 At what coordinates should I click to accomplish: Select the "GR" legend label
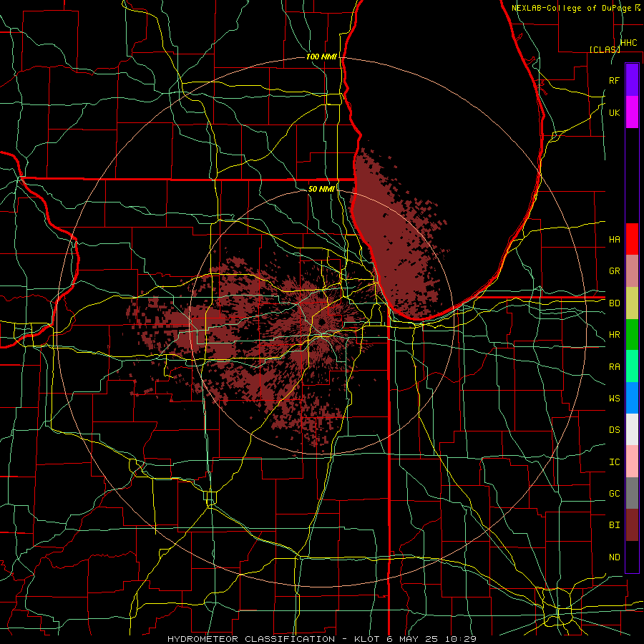pos(615,271)
